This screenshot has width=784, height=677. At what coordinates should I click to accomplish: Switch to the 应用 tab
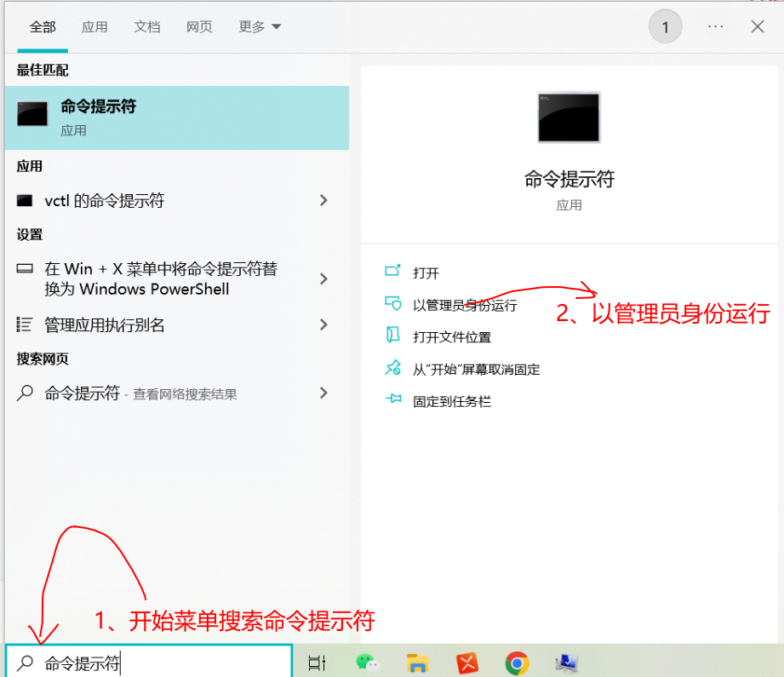coord(94,27)
